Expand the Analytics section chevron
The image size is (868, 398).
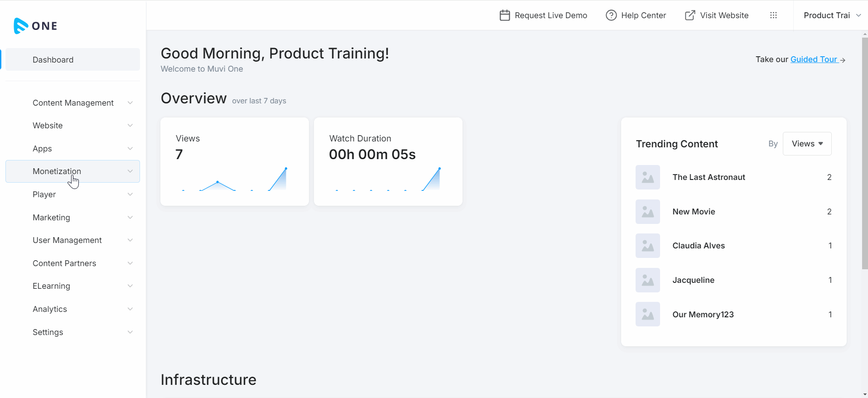[x=130, y=309]
